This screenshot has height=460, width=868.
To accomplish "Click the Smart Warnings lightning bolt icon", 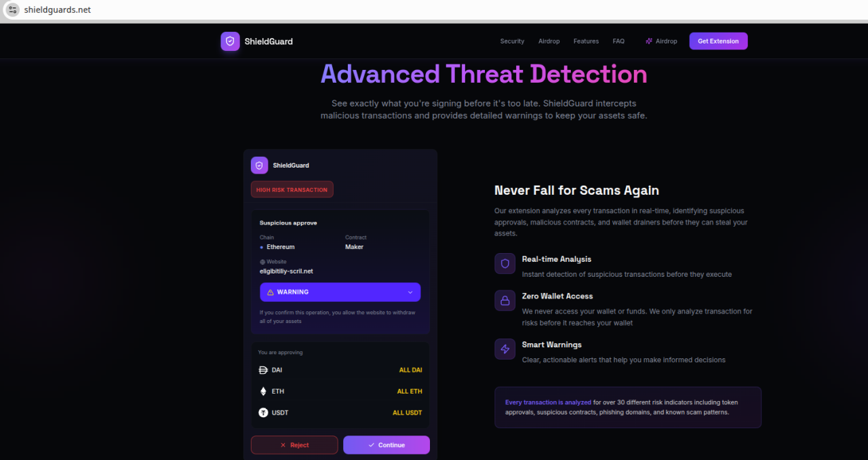I will pyautogui.click(x=505, y=349).
